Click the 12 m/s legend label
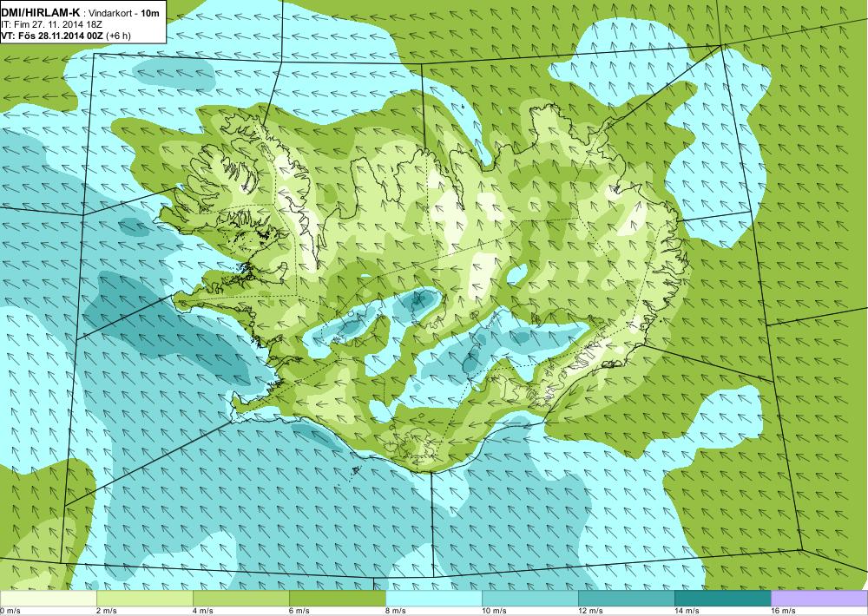This screenshot has height=616, width=868. [590, 611]
